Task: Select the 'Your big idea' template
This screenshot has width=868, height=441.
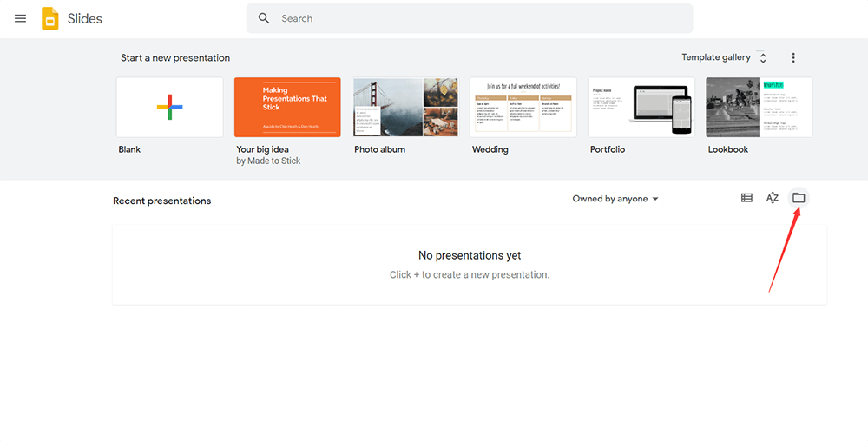Action: 287,107
